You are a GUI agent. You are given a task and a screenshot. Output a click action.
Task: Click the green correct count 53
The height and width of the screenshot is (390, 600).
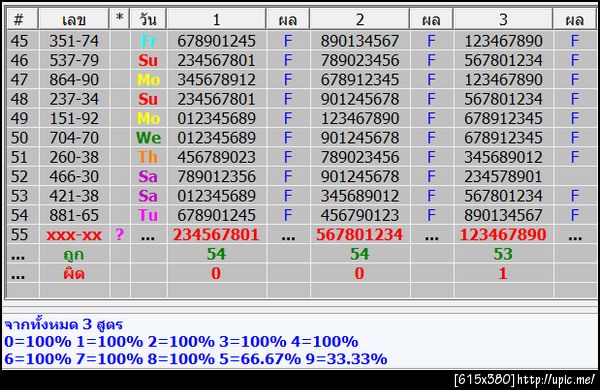point(503,254)
